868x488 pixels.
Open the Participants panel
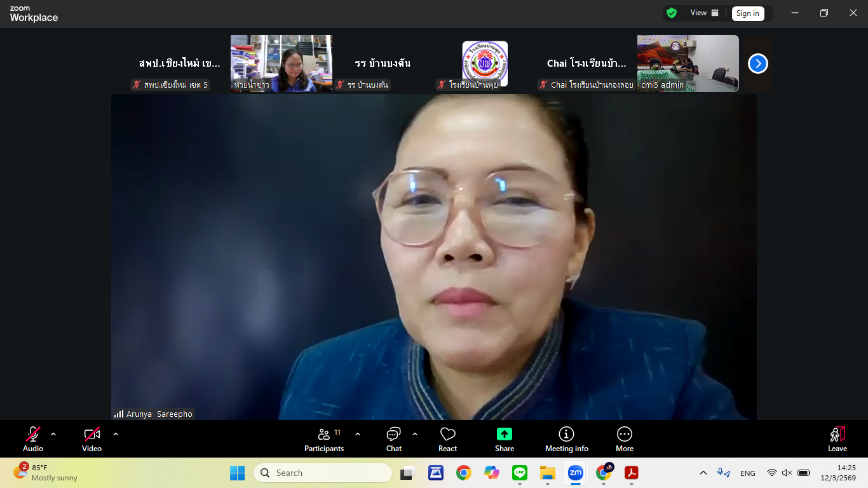click(x=324, y=439)
